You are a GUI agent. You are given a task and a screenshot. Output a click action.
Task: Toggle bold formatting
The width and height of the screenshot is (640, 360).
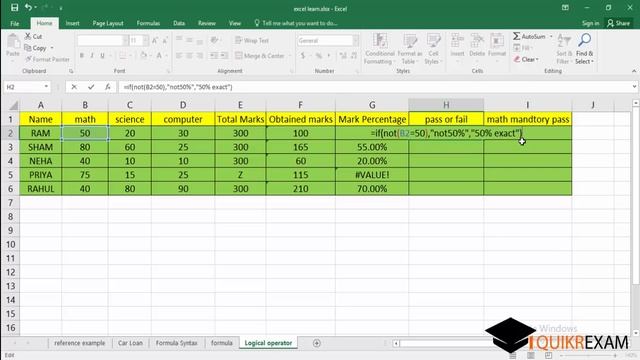tap(82, 56)
